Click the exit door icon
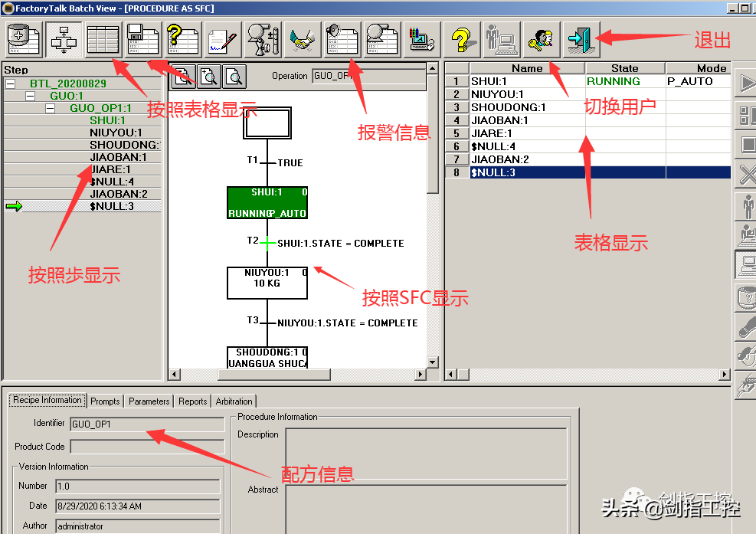 [x=581, y=39]
